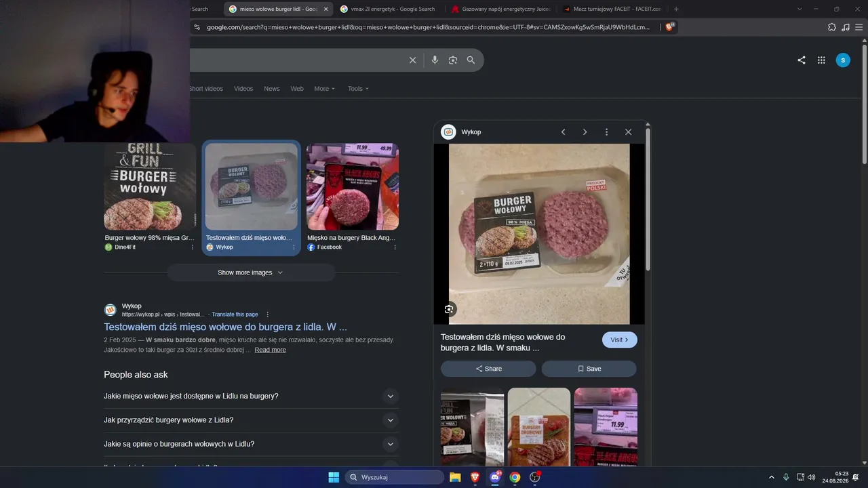
Task: Click the microphone icon in system tray
Action: (x=786, y=477)
